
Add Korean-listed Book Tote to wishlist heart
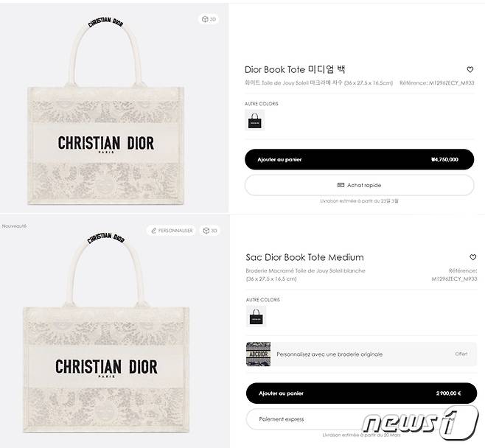pos(470,69)
